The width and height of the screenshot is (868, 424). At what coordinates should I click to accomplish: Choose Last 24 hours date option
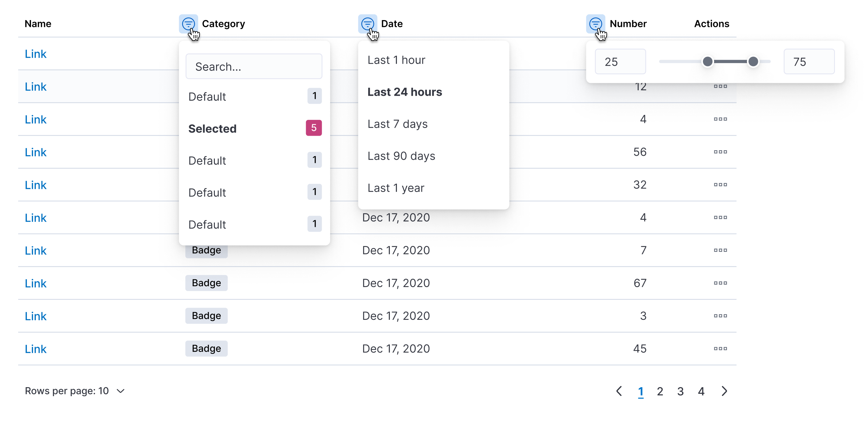pyautogui.click(x=405, y=91)
